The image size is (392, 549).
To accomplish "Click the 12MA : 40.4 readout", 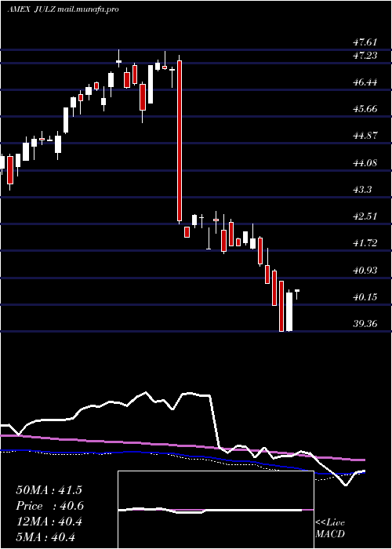I will (49, 522).
